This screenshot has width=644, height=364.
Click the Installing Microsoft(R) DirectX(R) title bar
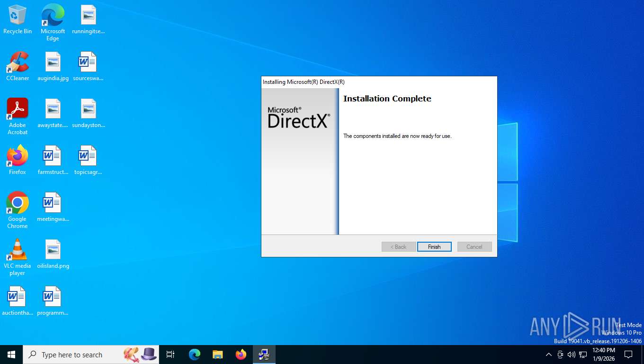[x=379, y=82]
